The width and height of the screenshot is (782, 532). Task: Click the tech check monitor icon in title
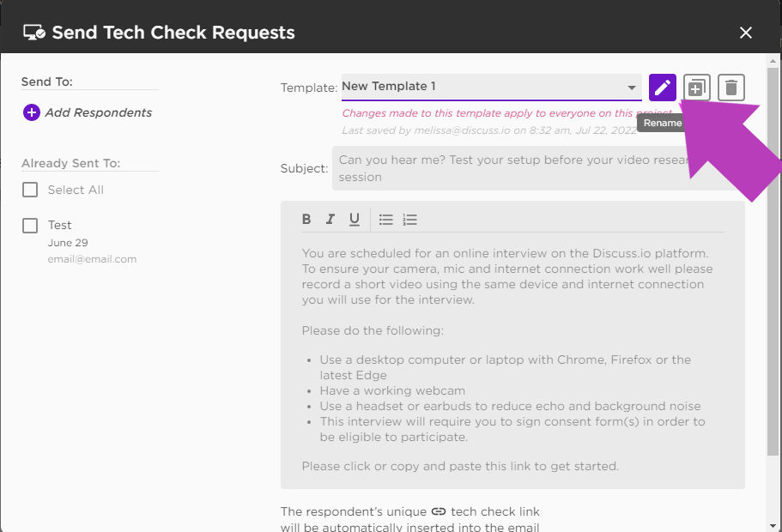click(x=34, y=33)
